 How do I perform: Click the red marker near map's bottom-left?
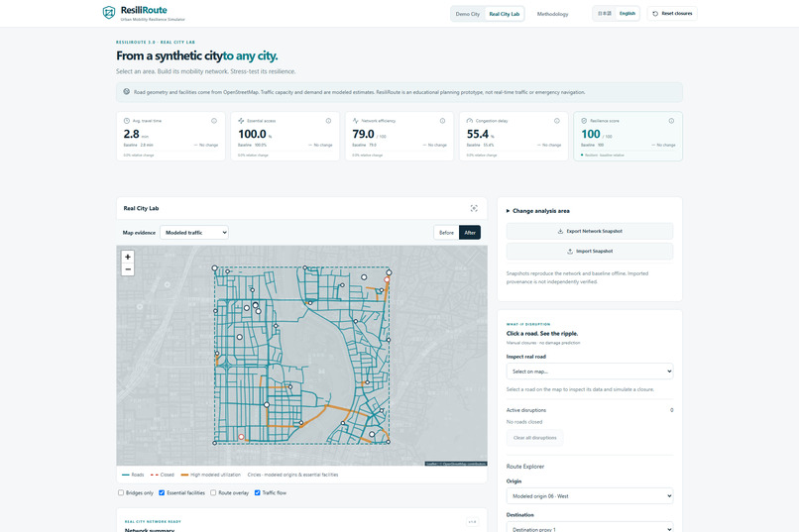pos(242,437)
